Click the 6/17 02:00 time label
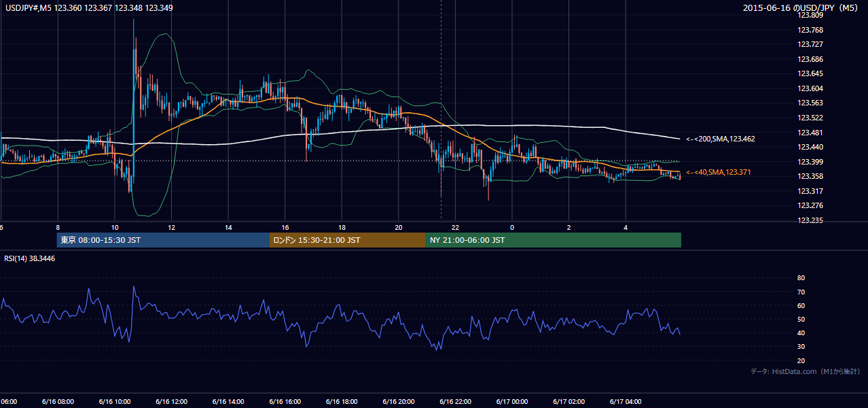This screenshot has width=868, height=408. click(569, 401)
